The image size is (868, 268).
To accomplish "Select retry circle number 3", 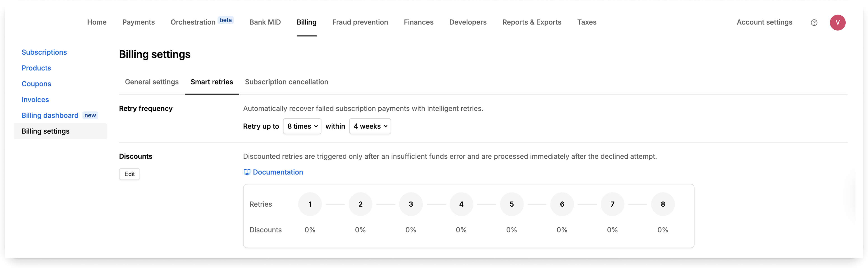I will [411, 204].
